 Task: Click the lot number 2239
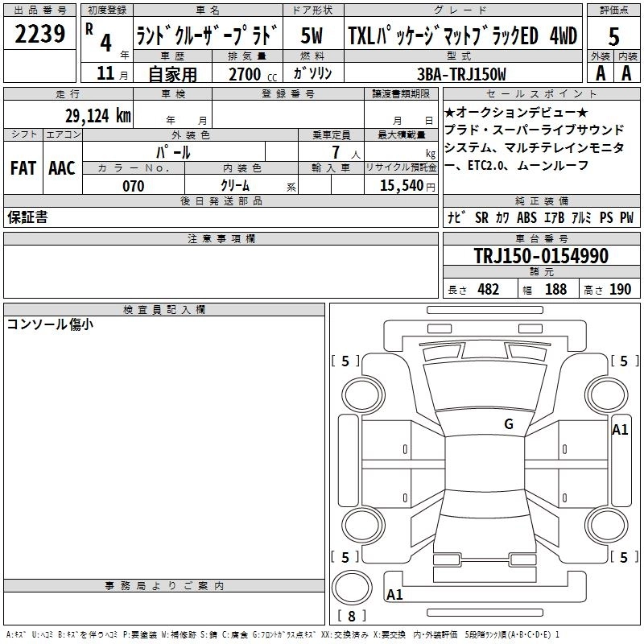[39, 34]
